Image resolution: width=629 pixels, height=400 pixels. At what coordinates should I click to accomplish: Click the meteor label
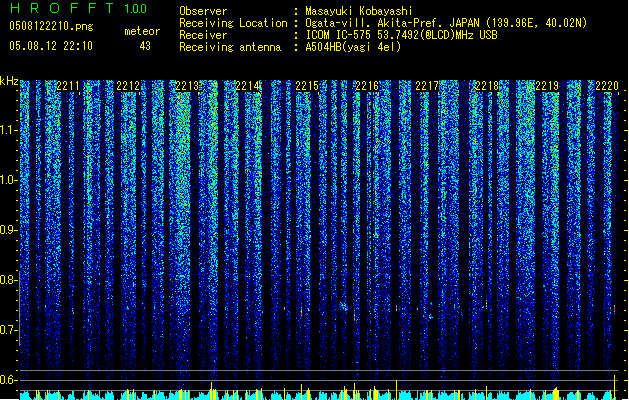142,31
